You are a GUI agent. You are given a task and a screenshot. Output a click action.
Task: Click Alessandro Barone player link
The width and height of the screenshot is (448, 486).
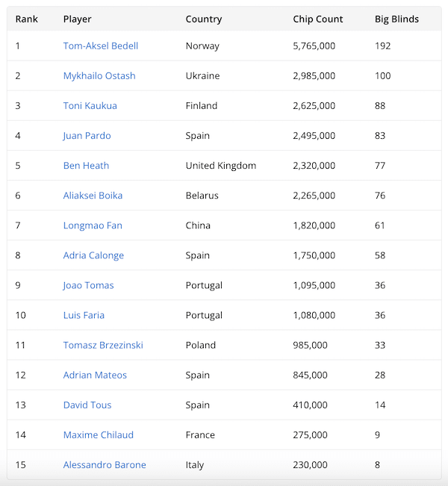click(x=105, y=464)
